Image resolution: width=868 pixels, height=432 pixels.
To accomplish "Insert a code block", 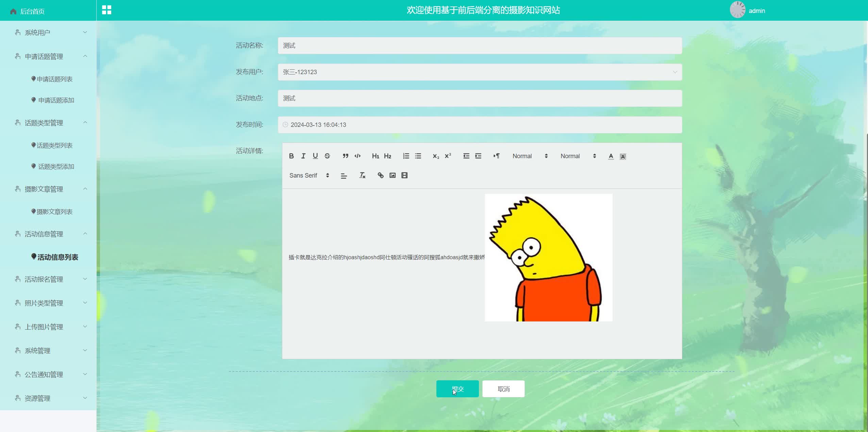I will (x=357, y=156).
